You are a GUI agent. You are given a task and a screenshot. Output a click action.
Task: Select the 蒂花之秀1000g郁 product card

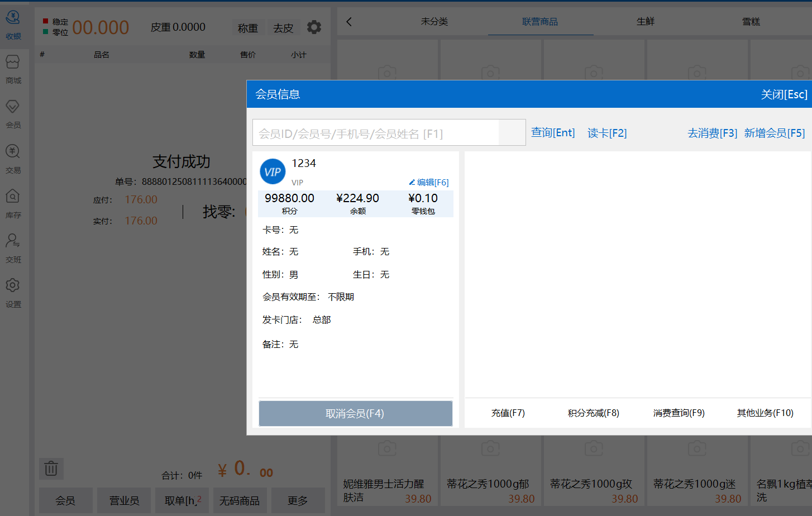[x=491, y=471]
